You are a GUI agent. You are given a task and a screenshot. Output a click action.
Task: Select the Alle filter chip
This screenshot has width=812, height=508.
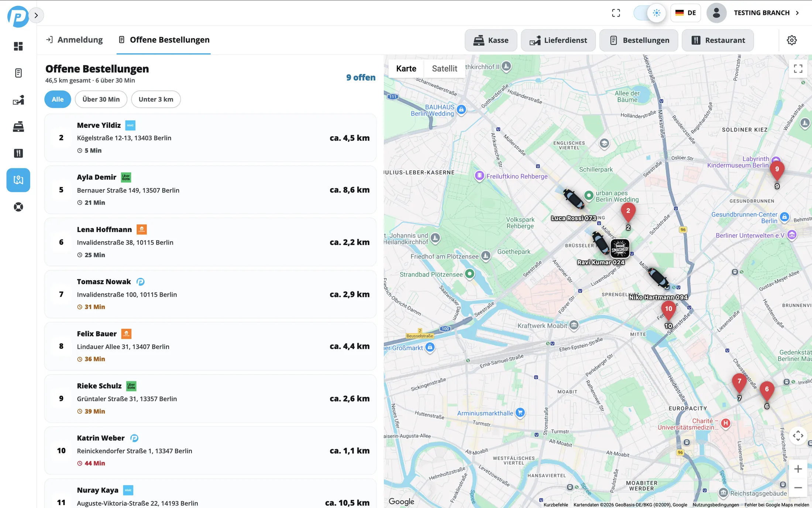pos(58,99)
